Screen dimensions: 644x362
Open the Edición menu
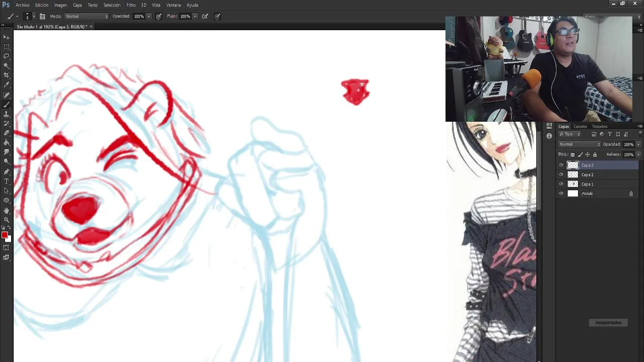[x=42, y=5]
